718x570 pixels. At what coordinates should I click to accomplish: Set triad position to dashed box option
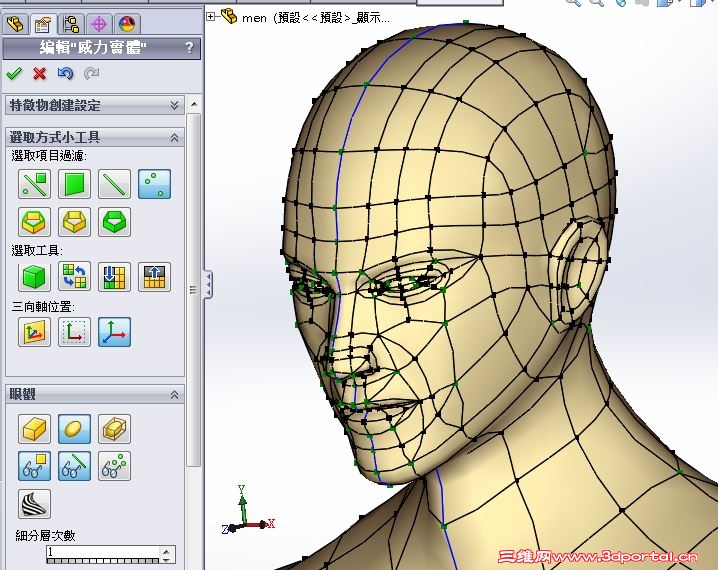[74, 332]
